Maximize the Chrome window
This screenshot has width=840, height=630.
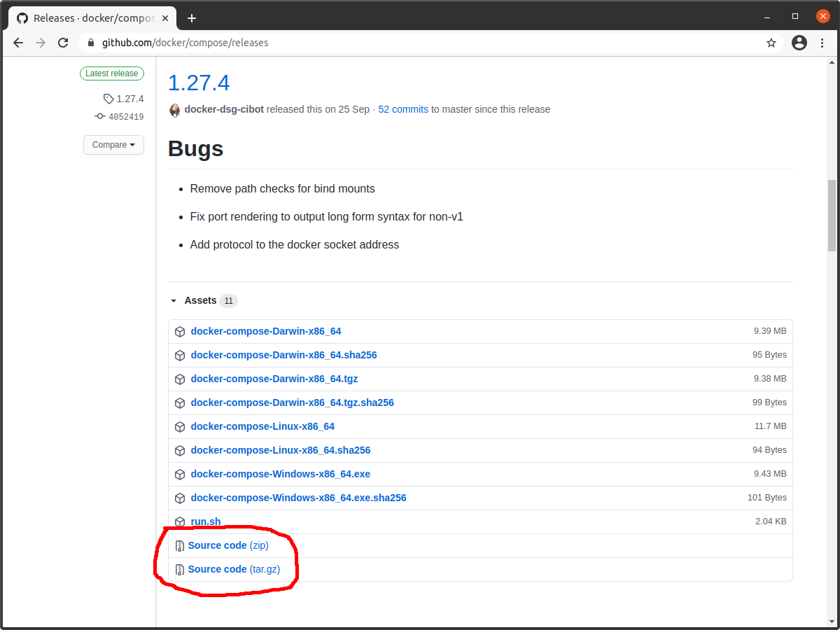pyautogui.click(x=795, y=16)
